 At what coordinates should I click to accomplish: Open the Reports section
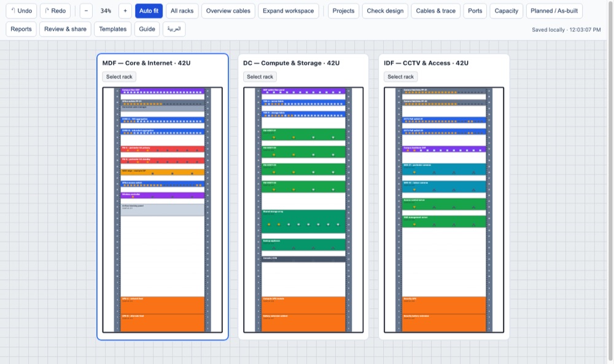point(21,29)
